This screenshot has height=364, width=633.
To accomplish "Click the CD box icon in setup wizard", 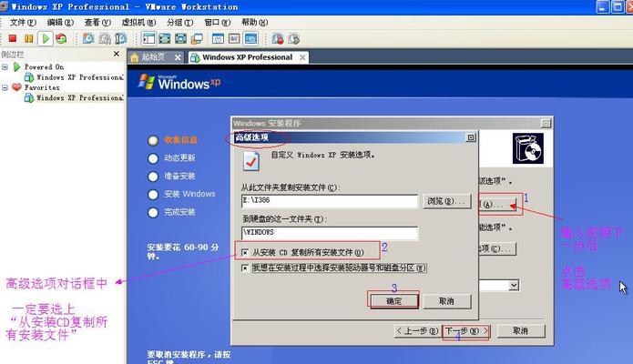I will pyautogui.click(x=528, y=149).
